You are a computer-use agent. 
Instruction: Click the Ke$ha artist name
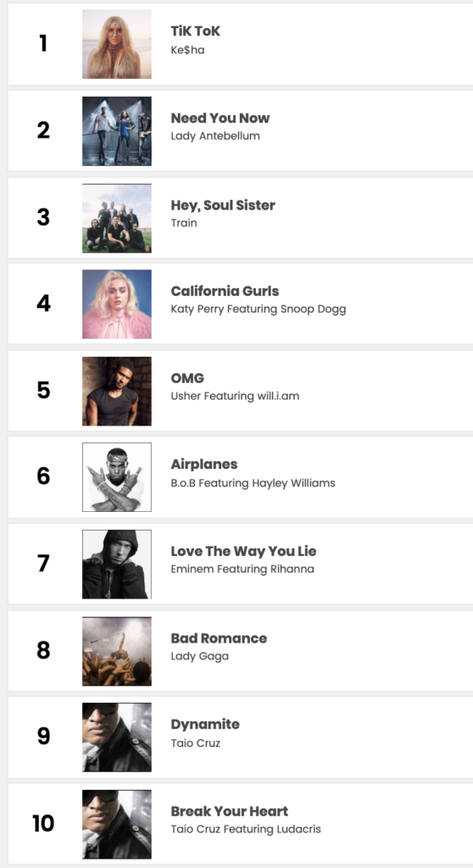point(188,50)
